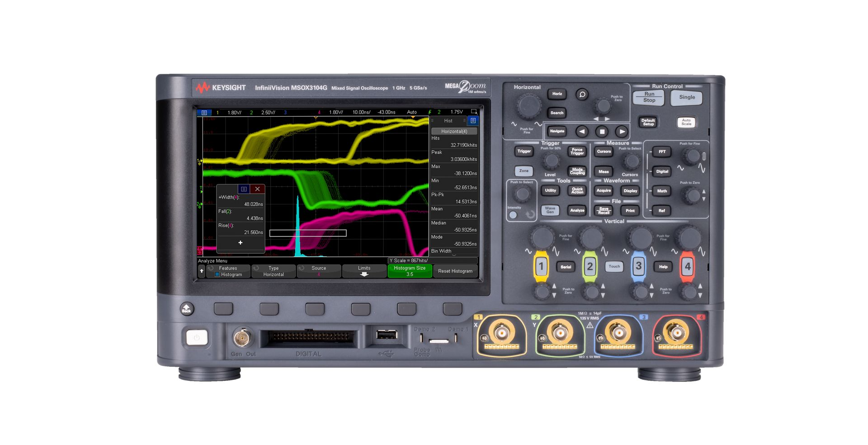The width and height of the screenshot is (868, 445).
Task: Turn on channel 3 with its numbered button
Action: click(639, 266)
